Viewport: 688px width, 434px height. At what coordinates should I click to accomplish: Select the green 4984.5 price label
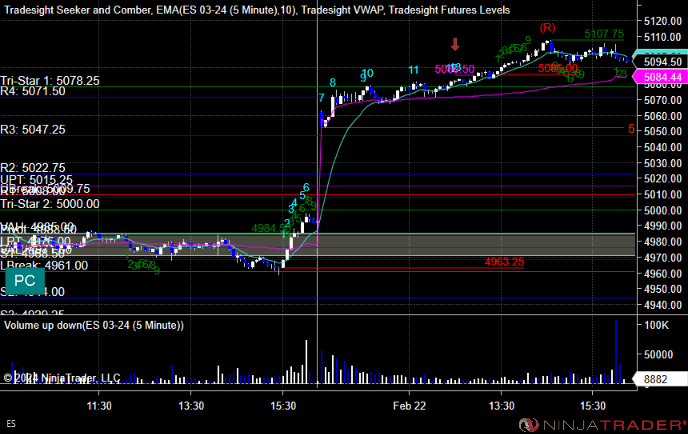pos(269,228)
